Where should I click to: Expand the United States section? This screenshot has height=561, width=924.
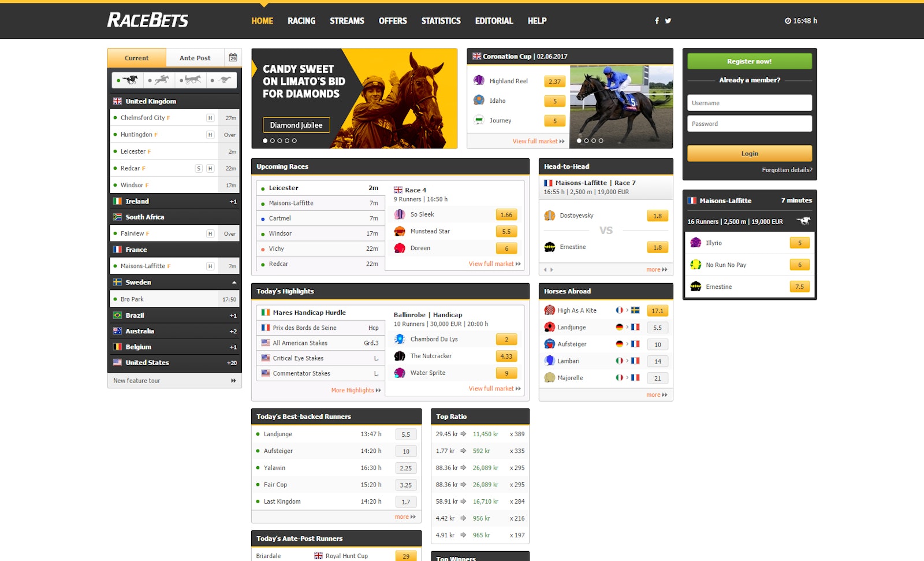174,362
